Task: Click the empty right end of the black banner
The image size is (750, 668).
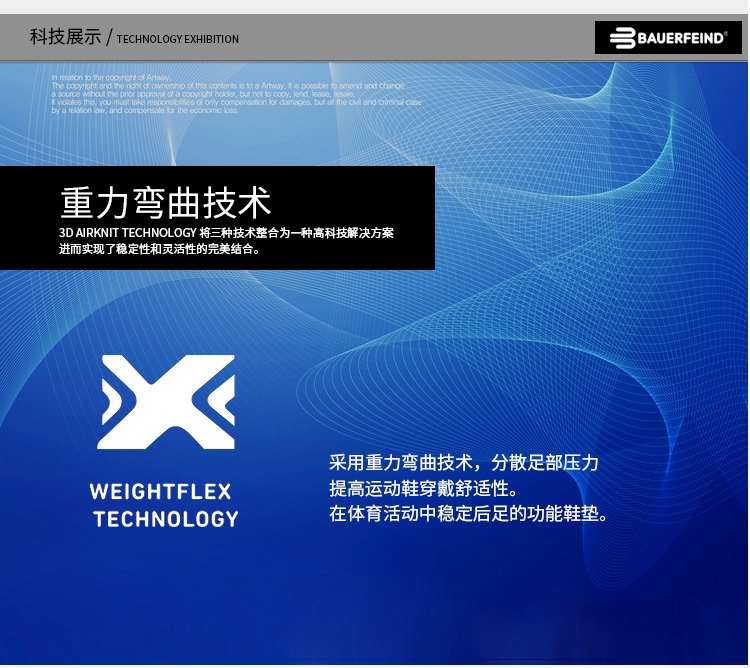Action: (418, 218)
